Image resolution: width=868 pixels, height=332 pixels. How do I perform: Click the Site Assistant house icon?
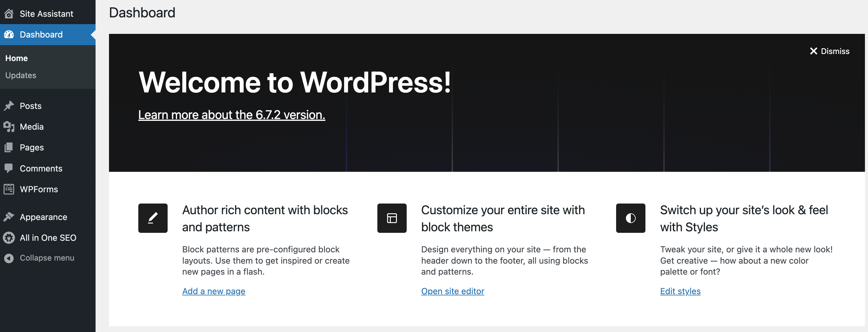(9, 13)
